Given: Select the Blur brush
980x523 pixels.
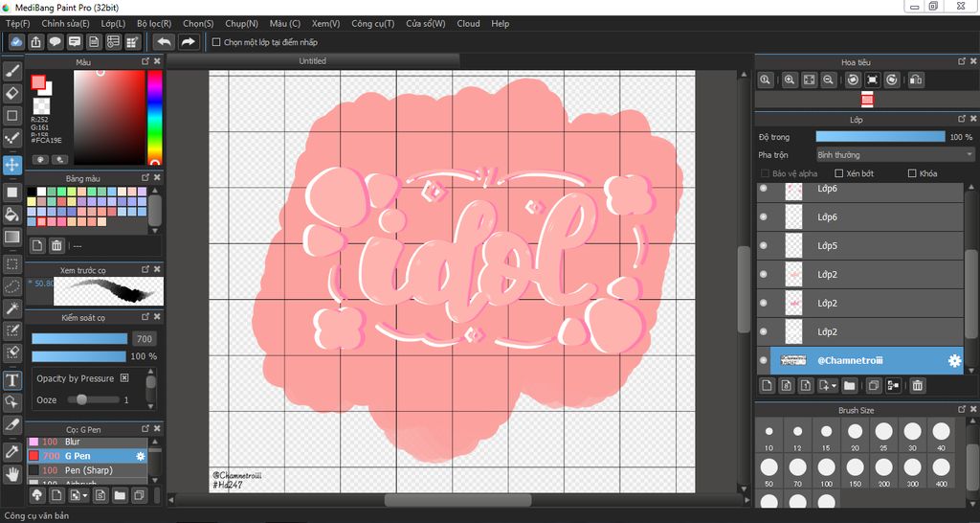Looking at the screenshot, I should click(87, 443).
